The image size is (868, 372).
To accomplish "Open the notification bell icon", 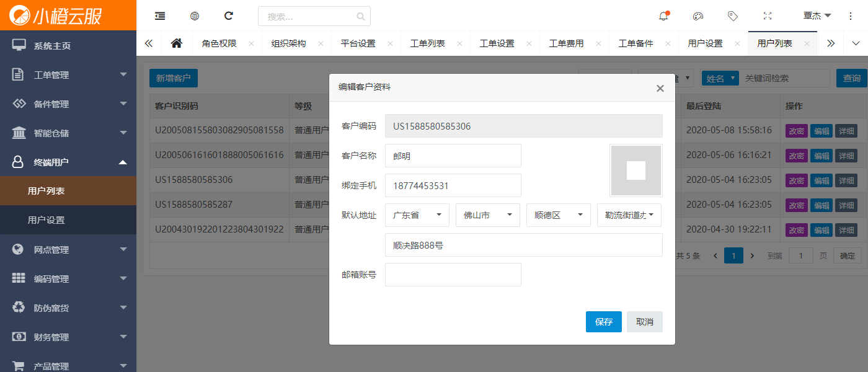I will pos(663,16).
